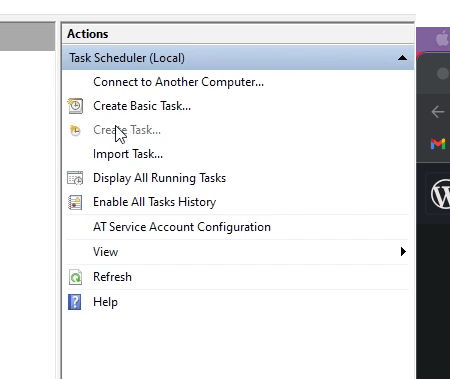
Task: Click the Create Basic Task clock icon
Action: 75,106
